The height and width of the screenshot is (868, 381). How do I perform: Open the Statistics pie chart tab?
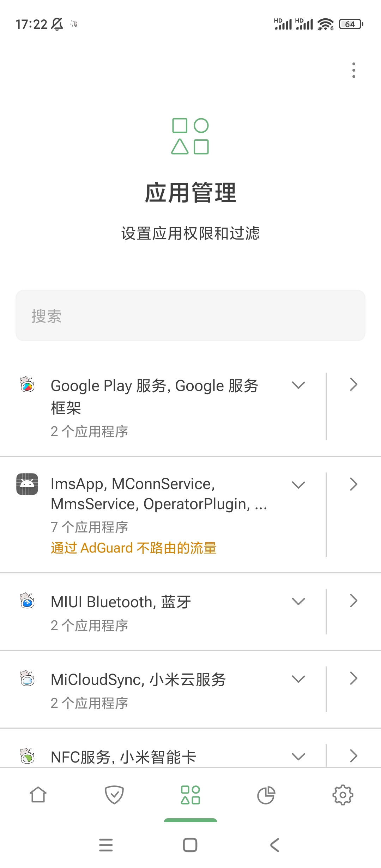(x=266, y=795)
